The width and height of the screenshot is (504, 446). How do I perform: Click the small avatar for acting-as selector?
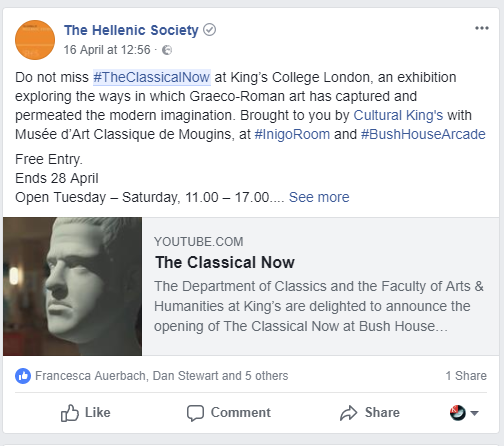coord(458,413)
